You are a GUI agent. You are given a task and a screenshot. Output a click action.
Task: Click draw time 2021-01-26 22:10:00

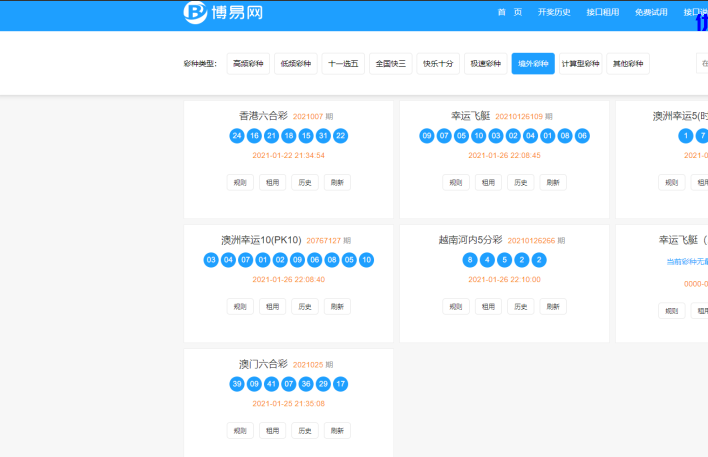[504, 280]
